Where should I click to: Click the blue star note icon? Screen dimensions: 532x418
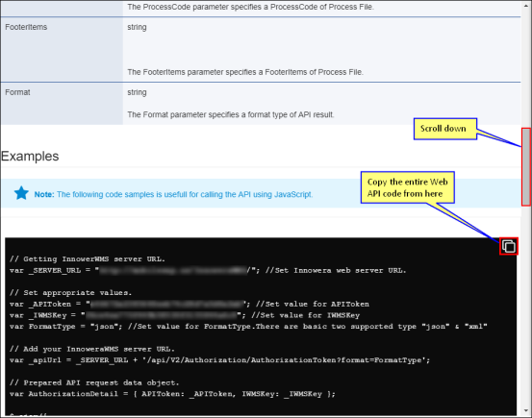click(x=21, y=193)
